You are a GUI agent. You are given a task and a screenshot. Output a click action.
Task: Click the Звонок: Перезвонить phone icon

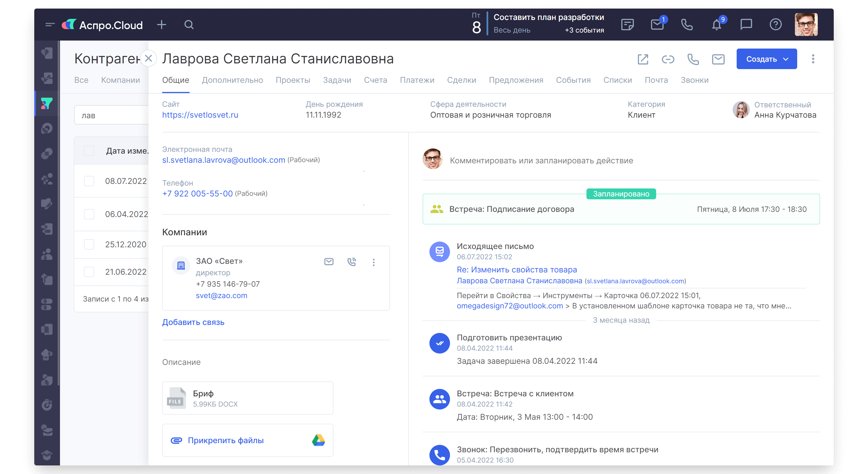[439, 455]
